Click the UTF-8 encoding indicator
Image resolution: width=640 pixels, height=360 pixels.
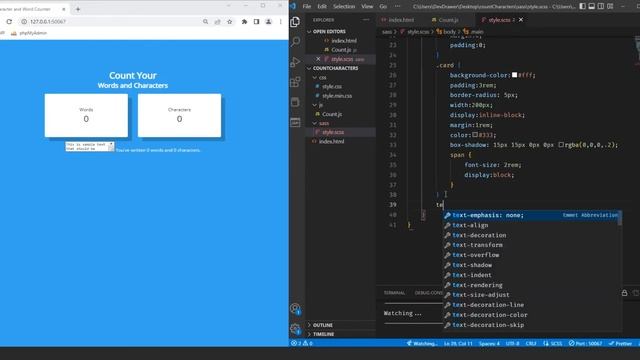(x=513, y=343)
